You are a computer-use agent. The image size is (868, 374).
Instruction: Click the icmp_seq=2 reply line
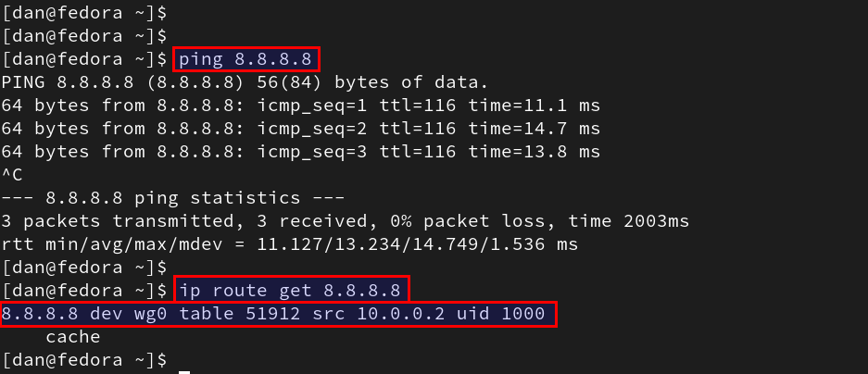tap(300, 129)
